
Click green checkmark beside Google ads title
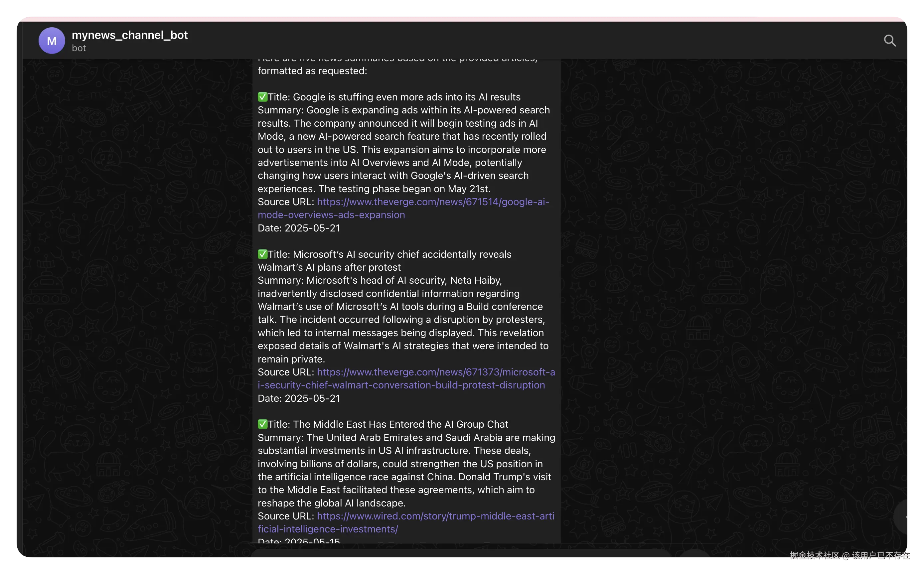coord(262,97)
